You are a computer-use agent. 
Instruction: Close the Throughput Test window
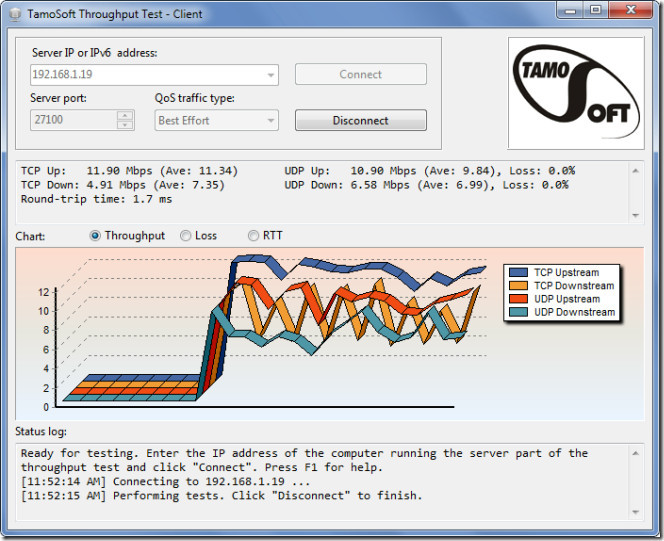(x=631, y=10)
